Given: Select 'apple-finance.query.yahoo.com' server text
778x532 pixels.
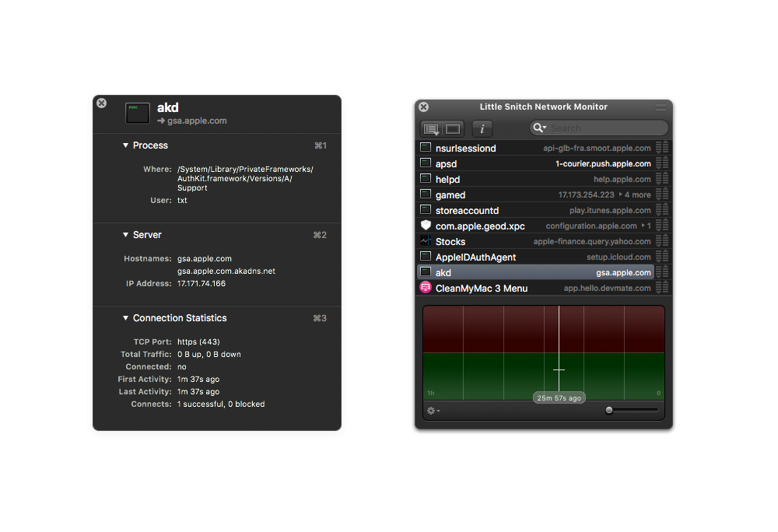Looking at the screenshot, I should [592, 241].
